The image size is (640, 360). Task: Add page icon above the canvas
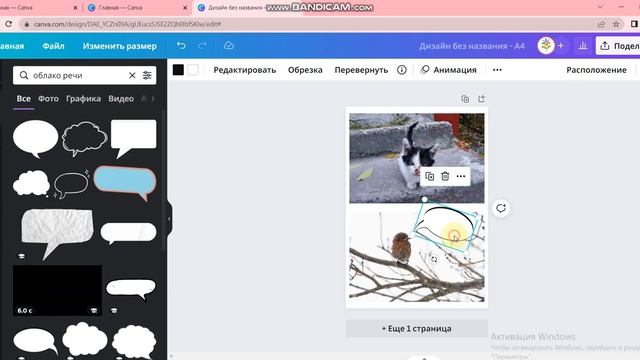[481, 99]
